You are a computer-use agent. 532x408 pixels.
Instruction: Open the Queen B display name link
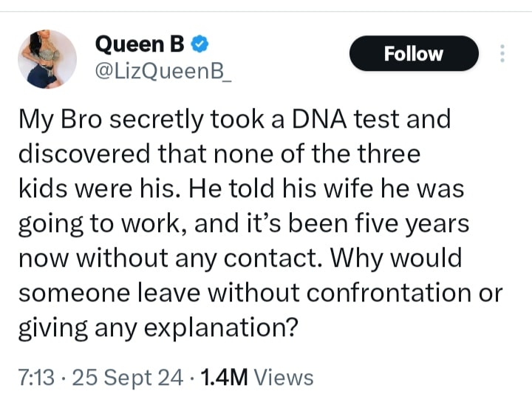(140, 46)
